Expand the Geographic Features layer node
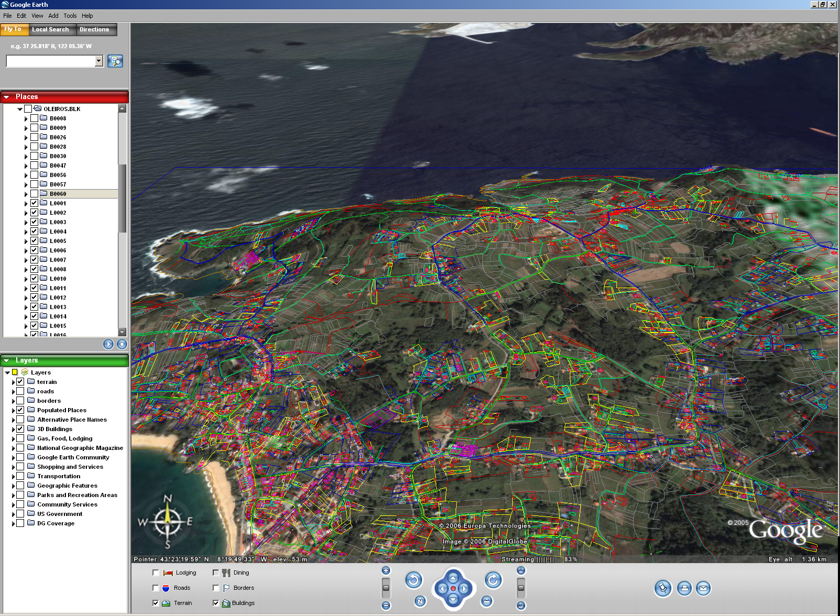The width and height of the screenshot is (840, 616). point(13,486)
